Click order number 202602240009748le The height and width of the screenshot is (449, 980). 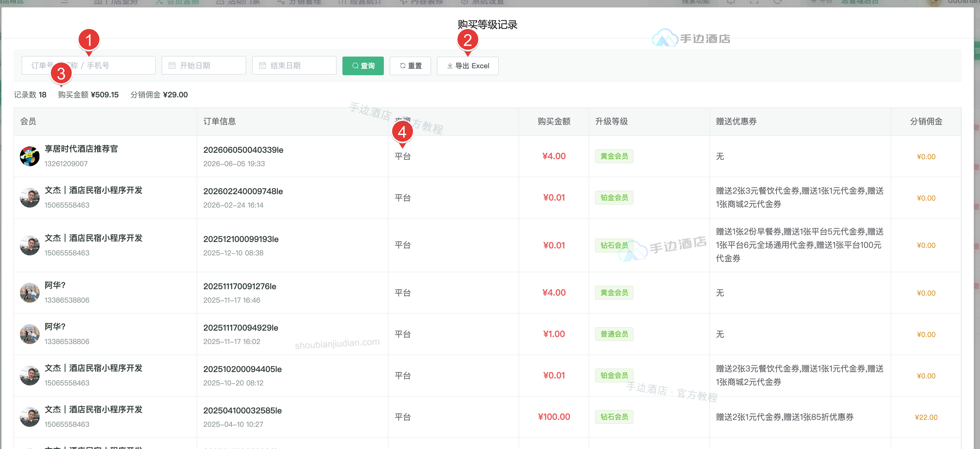click(243, 191)
